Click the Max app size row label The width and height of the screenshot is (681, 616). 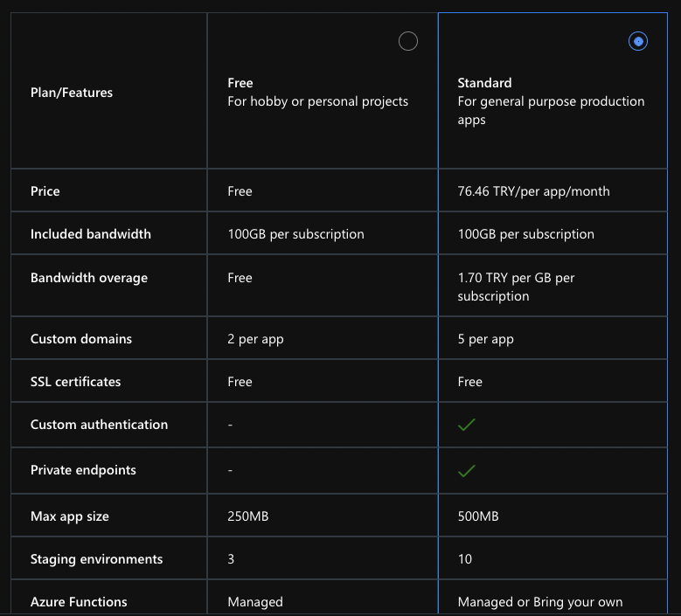pyautogui.click(x=69, y=516)
